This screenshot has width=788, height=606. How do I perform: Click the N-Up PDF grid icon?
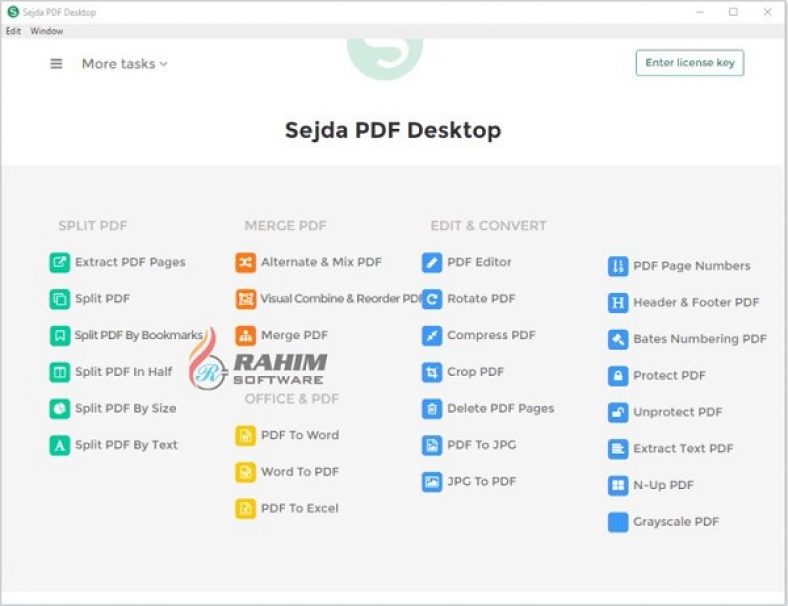(618, 486)
